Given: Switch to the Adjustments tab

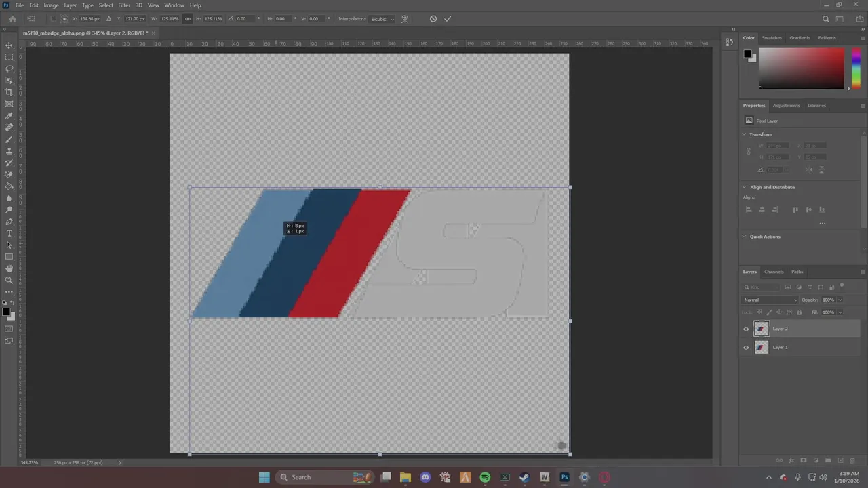Looking at the screenshot, I should tap(786, 106).
